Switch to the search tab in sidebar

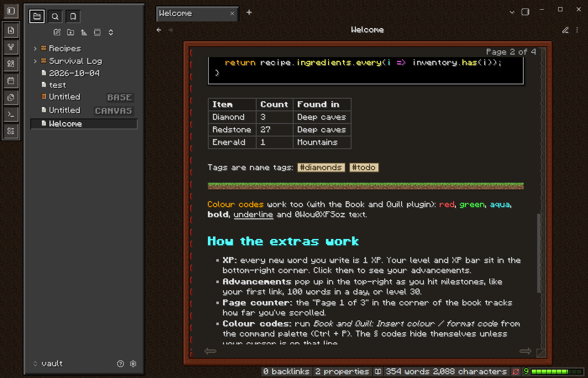[x=55, y=16]
